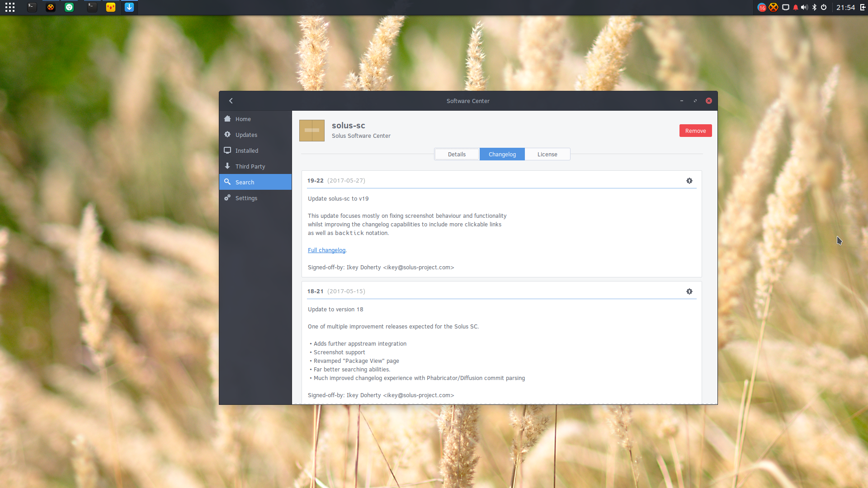This screenshot has height=488, width=868.
Task: Click the gear icon for release 19-22
Action: (x=689, y=181)
